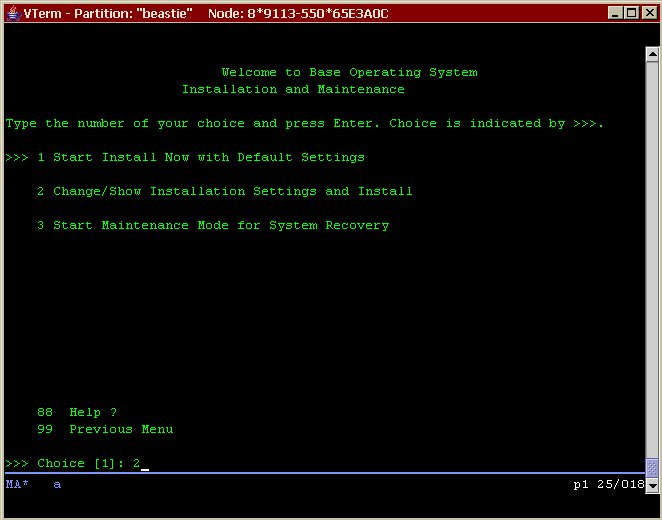Select option 2 Change/Show Installation Settings and Install
Screen dimensions: 662x520
click(x=224, y=192)
